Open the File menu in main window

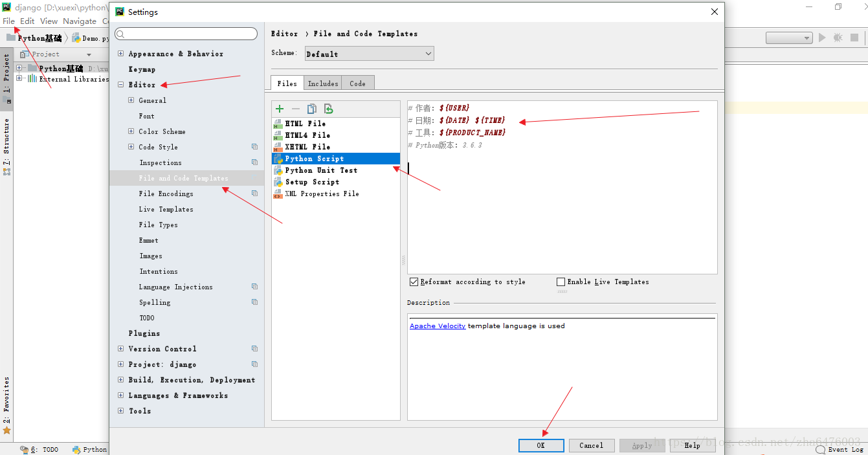[8, 21]
